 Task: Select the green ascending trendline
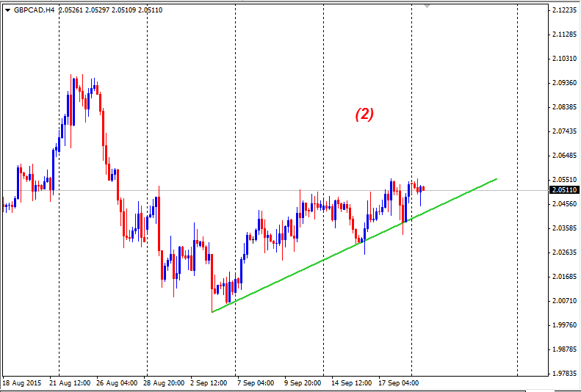click(354, 245)
